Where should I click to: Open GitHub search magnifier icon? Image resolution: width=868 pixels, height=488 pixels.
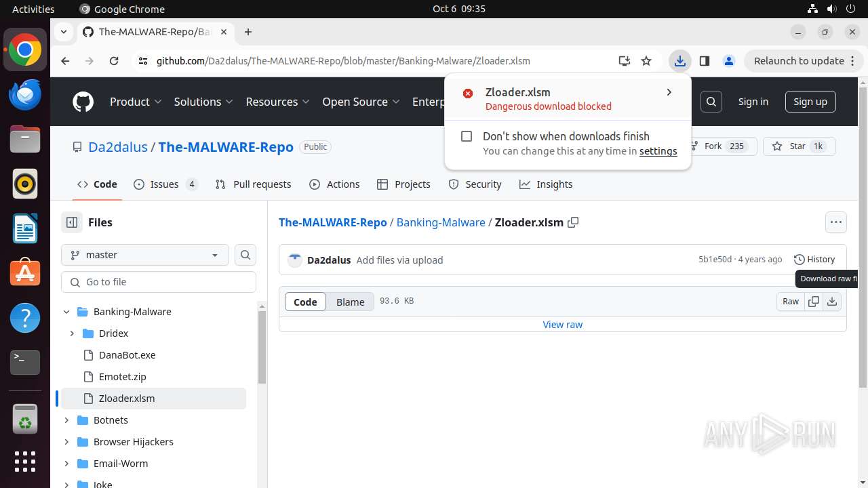[x=711, y=102]
